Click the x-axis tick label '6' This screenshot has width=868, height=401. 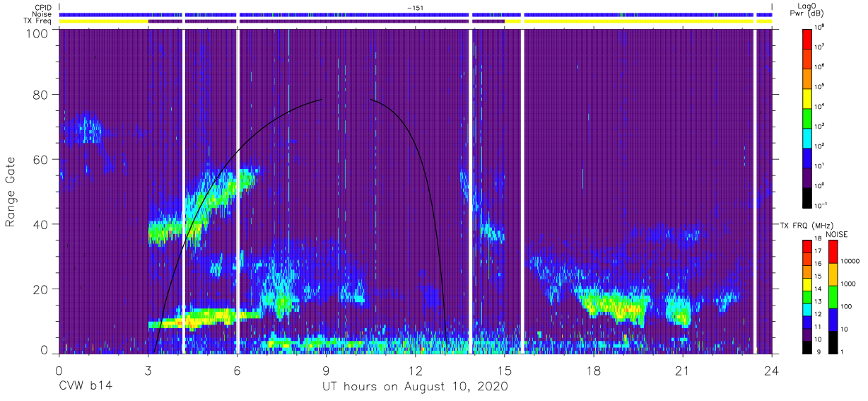[237, 371]
